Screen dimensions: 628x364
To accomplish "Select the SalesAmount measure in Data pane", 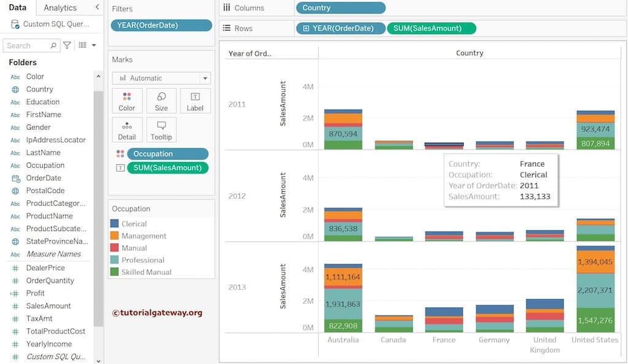I will pos(48,306).
